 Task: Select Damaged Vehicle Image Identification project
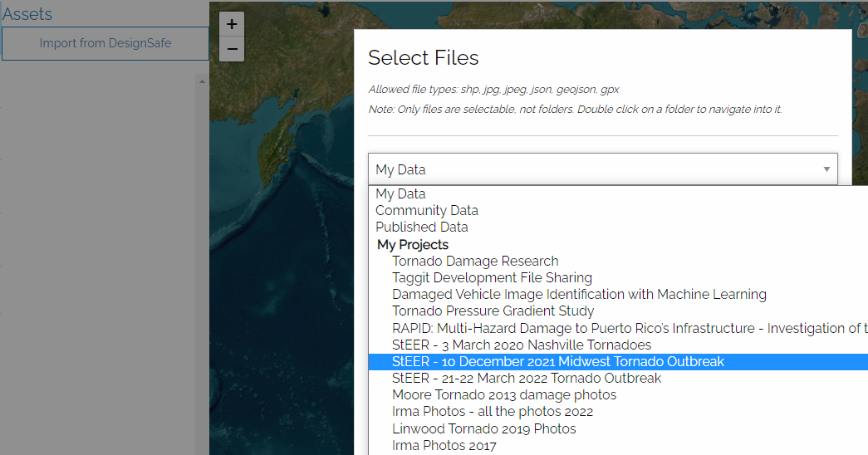[x=579, y=294]
